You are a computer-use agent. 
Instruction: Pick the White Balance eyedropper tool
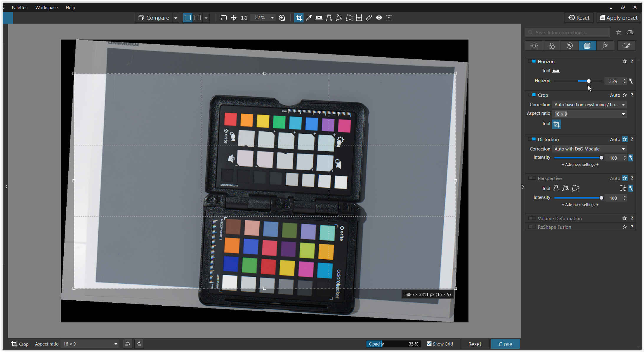309,18
